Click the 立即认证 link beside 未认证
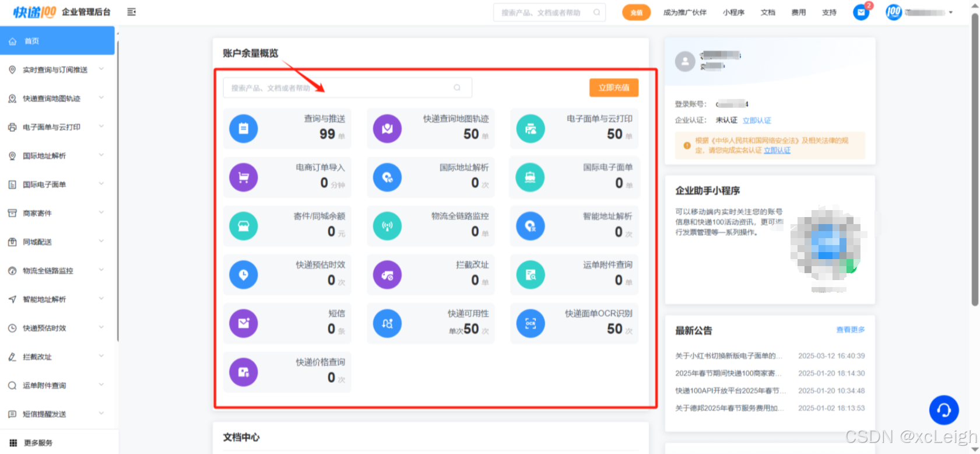 point(757,120)
